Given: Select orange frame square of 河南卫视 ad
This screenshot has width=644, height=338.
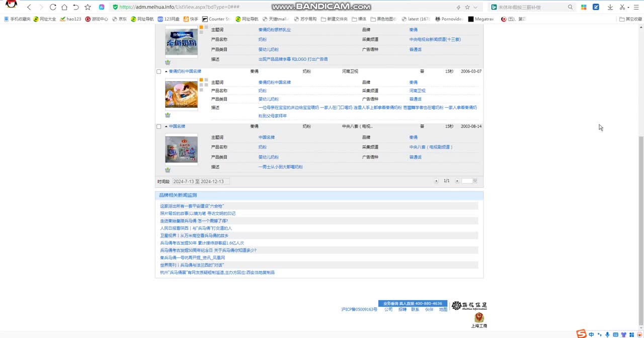Looking at the screenshot, I should (201, 80).
